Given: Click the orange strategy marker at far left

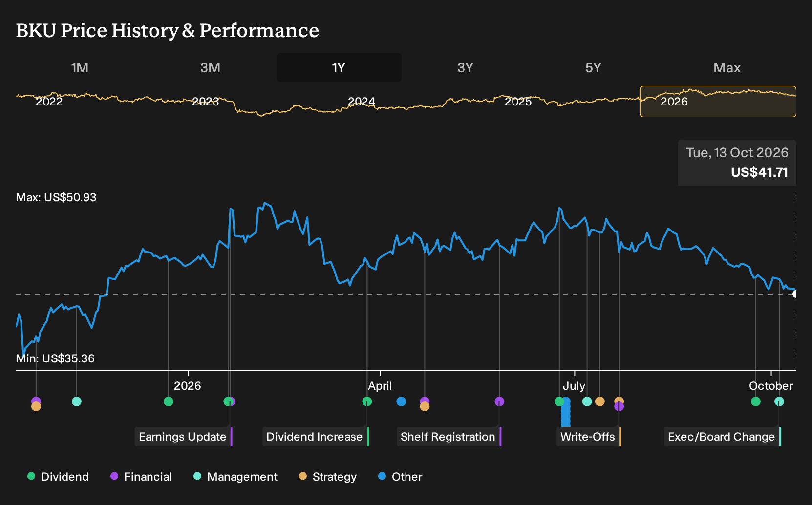Looking at the screenshot, I should [36, 406].
